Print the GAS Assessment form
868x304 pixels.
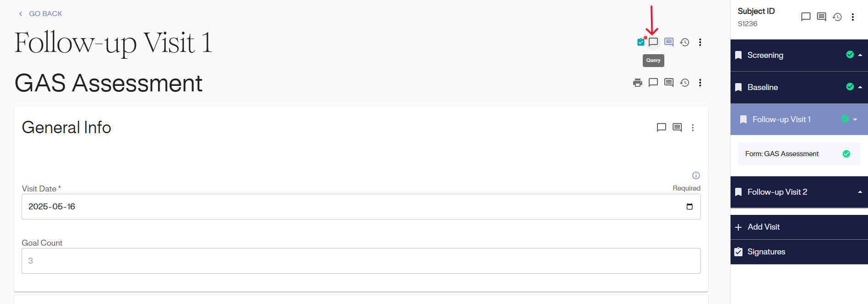click(638, 83)
